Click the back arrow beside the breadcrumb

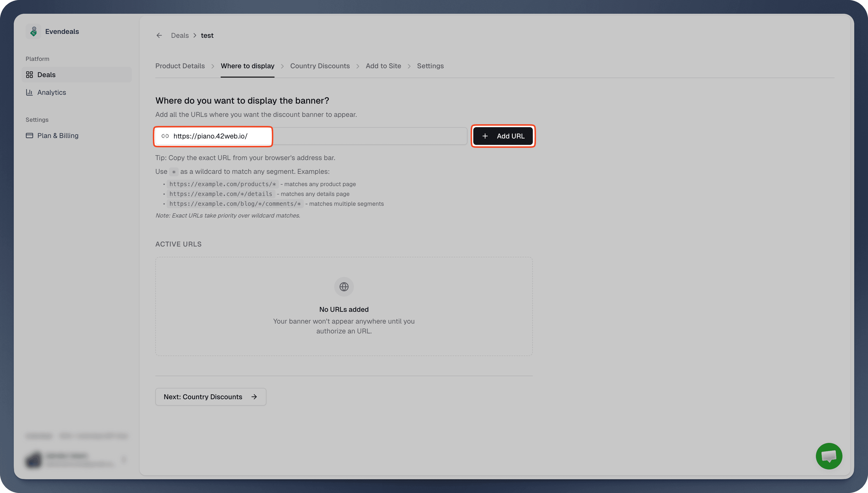[159, 35]
